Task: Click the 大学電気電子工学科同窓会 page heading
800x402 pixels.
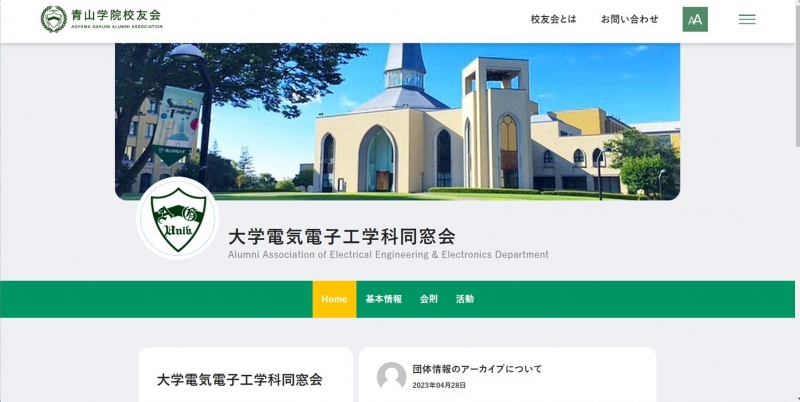Action: (341, 236)
